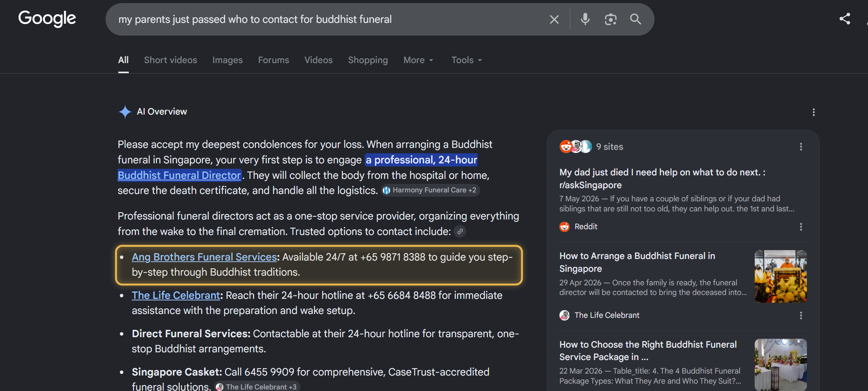This screenshot has height=391, width=868.
Task: Click the share icon in header
Action: click(x=845, y=19)
